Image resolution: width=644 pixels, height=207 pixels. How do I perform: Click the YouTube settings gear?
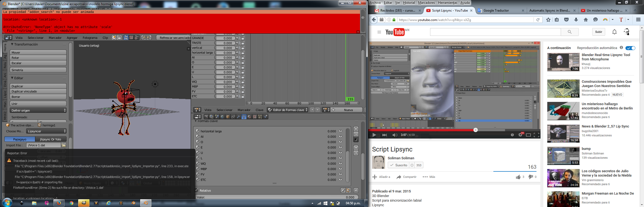(x=520, y=135)
